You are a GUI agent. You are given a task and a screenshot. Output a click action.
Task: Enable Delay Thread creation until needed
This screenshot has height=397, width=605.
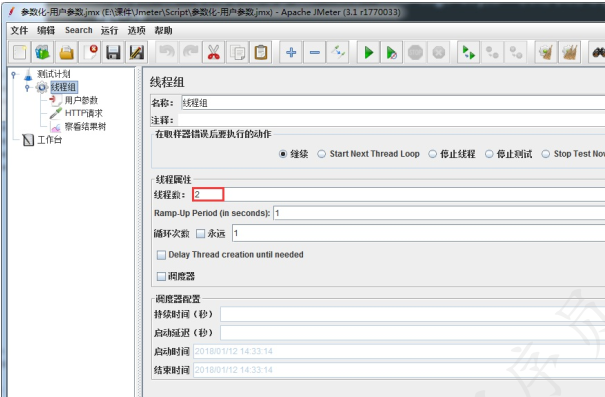coord(161,255)
